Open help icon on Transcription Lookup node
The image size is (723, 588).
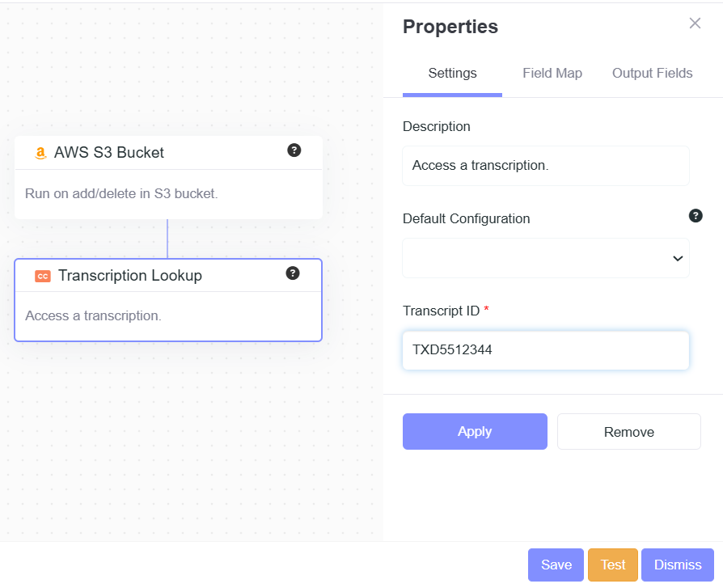pyautogui.click(x=293, y=273)
